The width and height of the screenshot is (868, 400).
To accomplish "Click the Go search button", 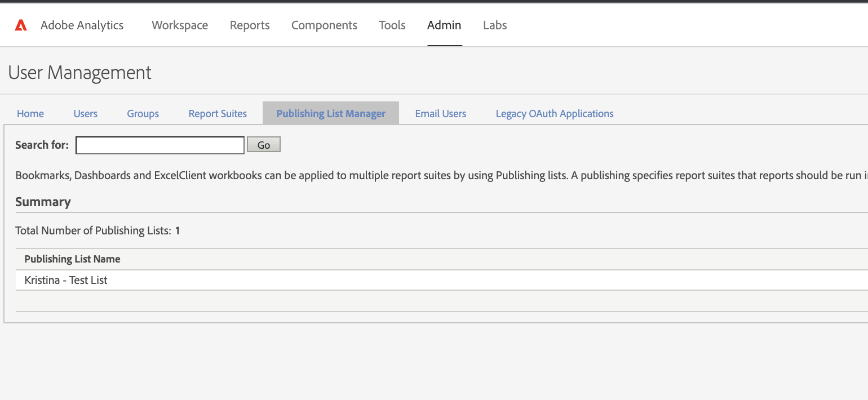I will point(264,145).
